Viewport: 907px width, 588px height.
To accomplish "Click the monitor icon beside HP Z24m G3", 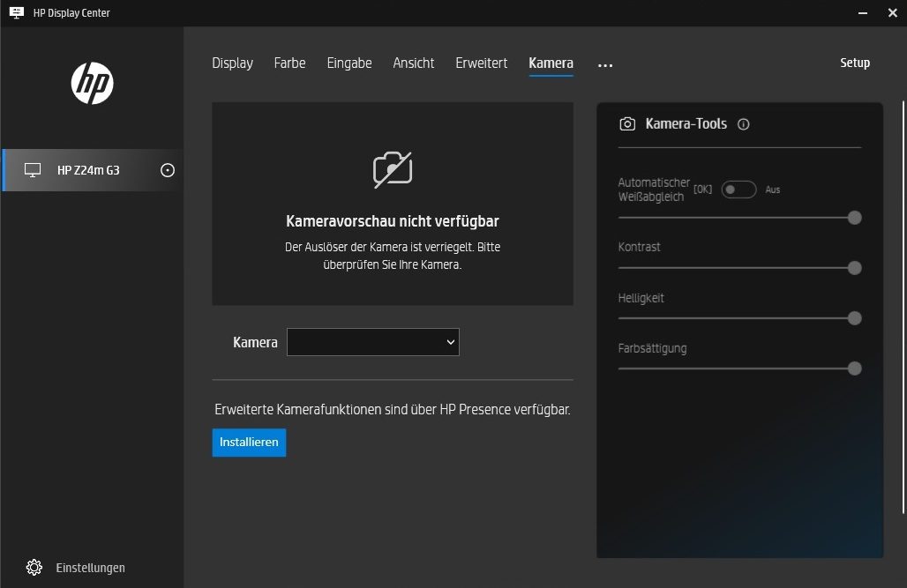I will pos(33,170).
